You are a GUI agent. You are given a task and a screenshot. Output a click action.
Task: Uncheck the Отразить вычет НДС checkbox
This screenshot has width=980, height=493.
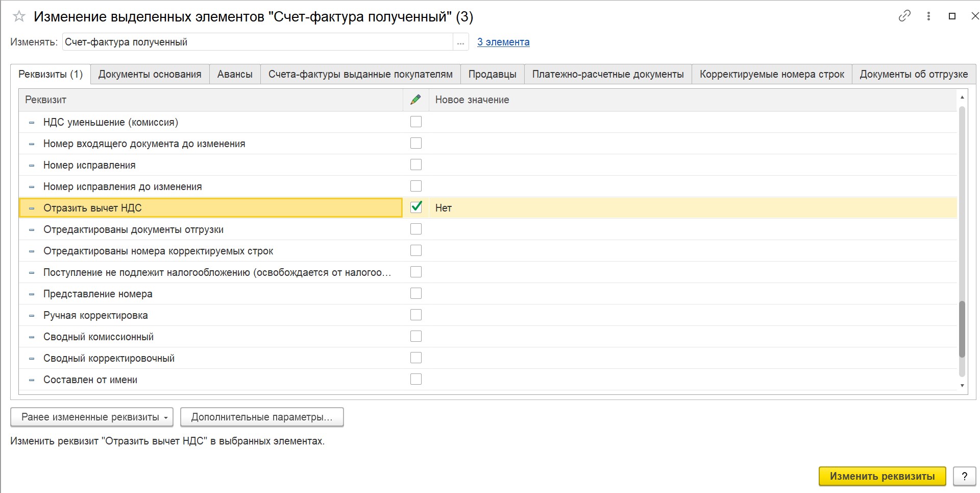[x=416, y=207]
